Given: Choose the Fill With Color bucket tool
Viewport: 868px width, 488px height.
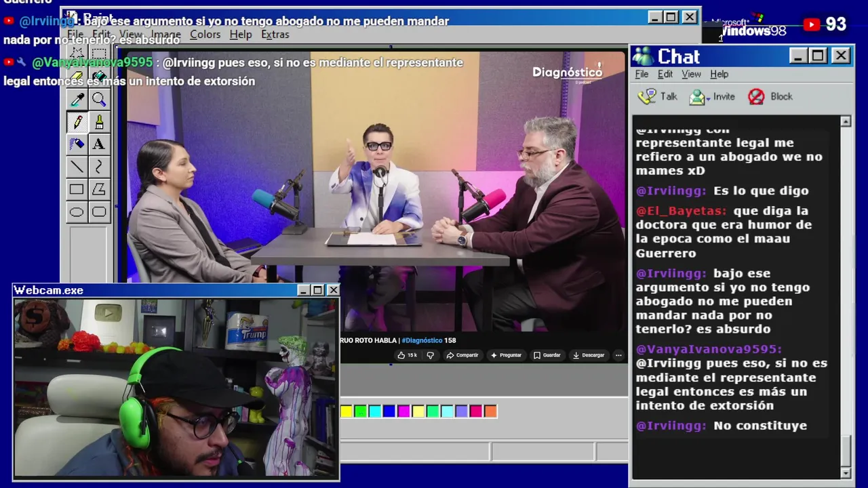Looking at the screenshot, I should 99,77.
